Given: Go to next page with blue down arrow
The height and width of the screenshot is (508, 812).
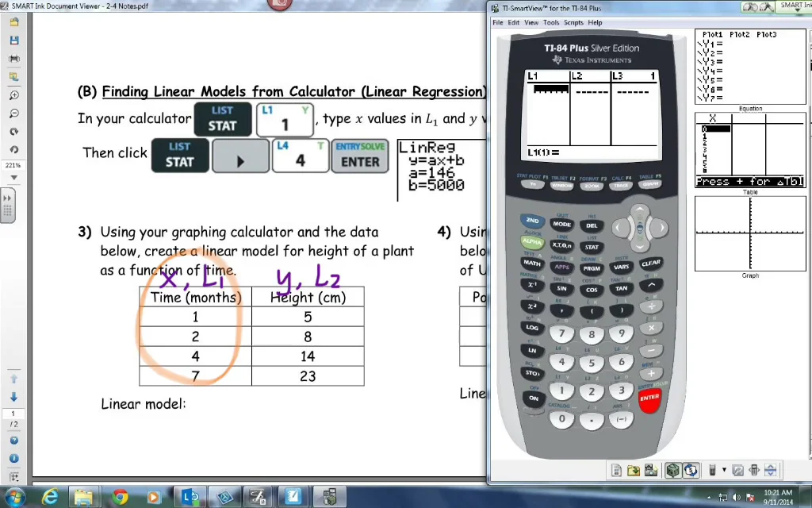Looking at the screenshot, I should (14, 397).
